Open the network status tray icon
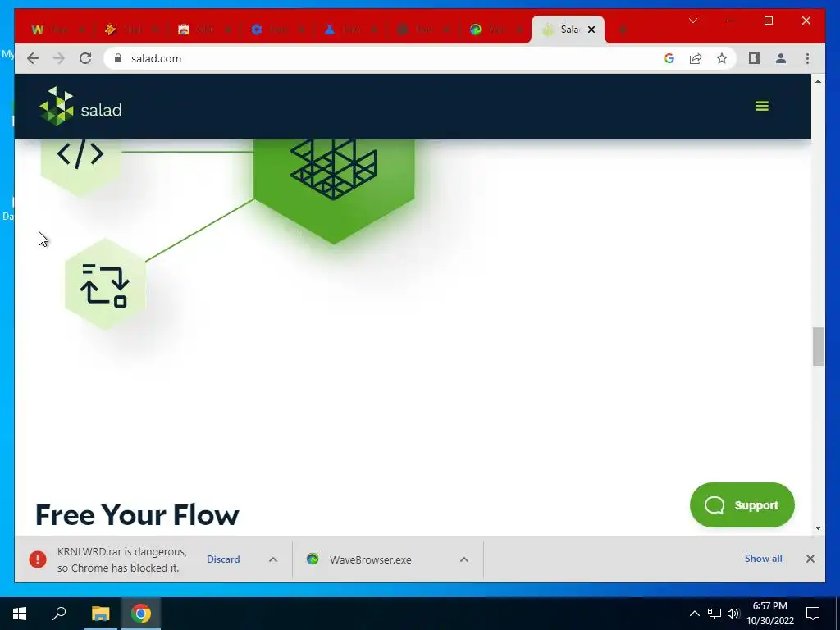The width and height of the screenshot is (840, 630). [x=714, y=614]
